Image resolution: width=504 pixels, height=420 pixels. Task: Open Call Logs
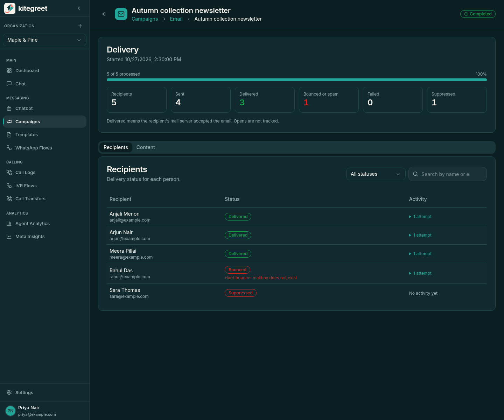coord(44,173)
